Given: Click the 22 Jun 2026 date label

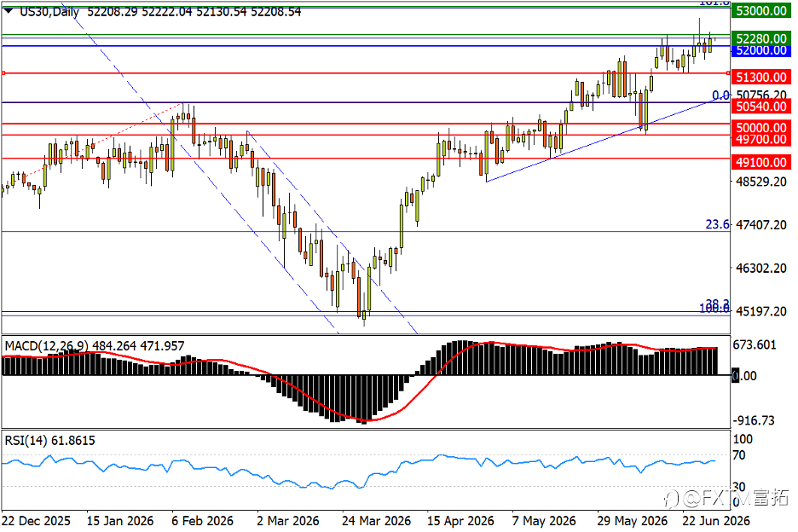Looking at the screenshot, I should pyautogui.click(x=716, y=521).
